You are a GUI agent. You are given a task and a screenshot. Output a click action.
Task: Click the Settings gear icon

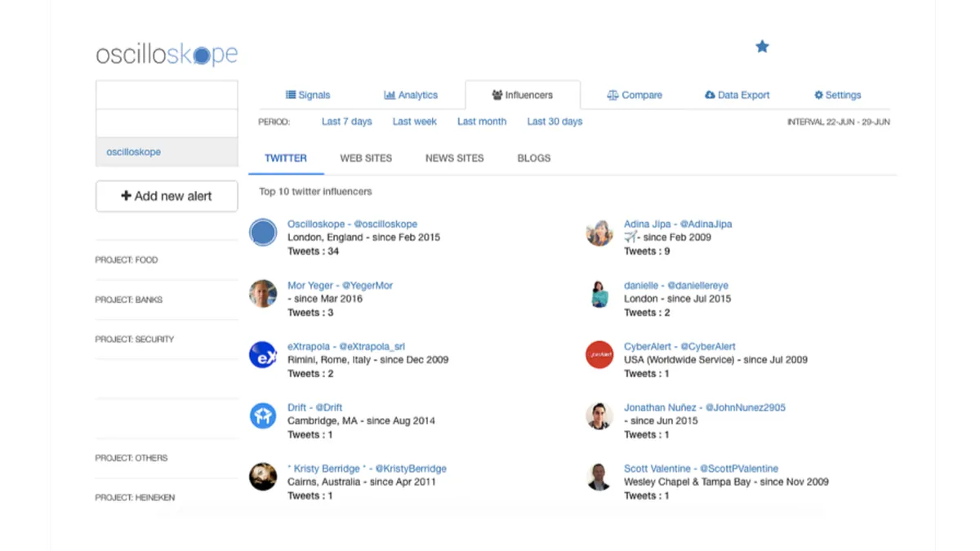click(x=818, y=95)
